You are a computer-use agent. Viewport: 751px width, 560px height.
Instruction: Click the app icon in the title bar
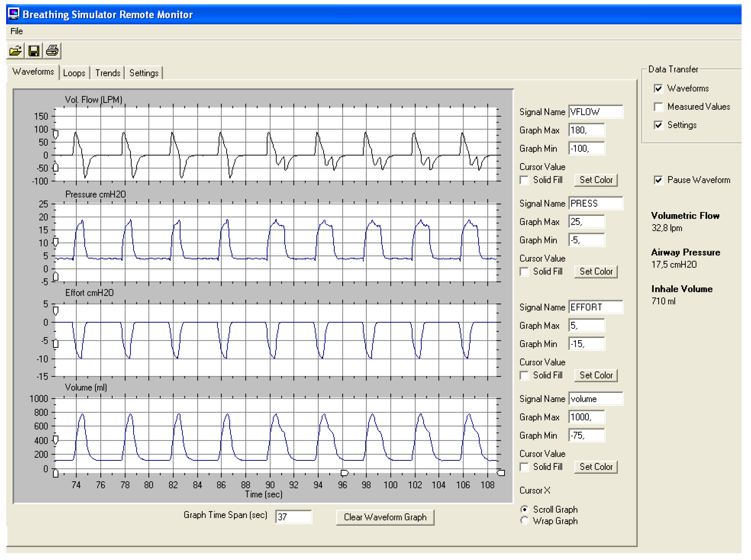[x=14, y=14]
